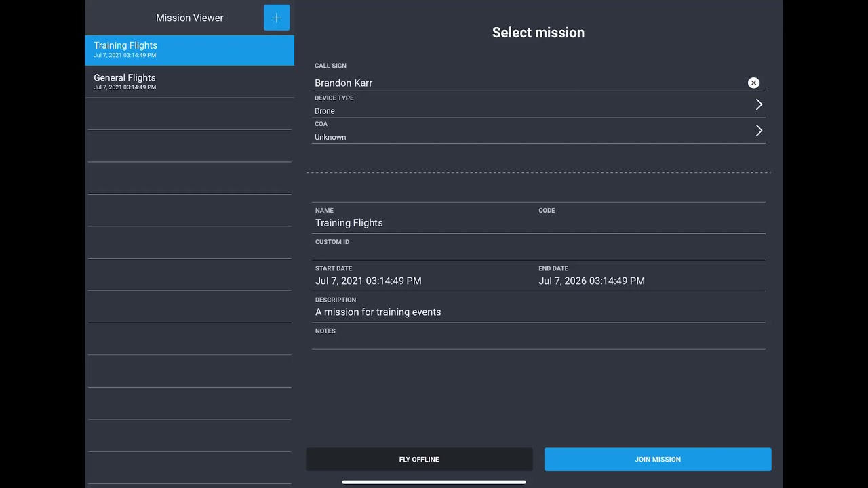Click the Mission Viewer title

[x=190, y=18]
